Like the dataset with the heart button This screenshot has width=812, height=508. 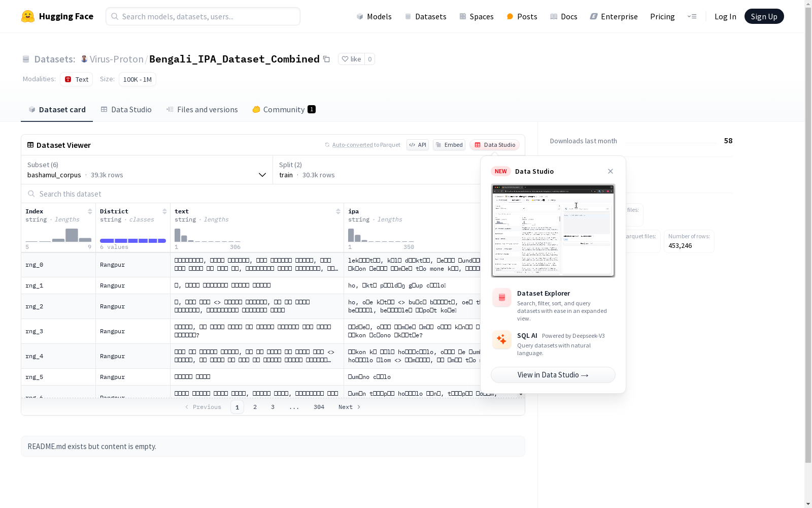351,59
